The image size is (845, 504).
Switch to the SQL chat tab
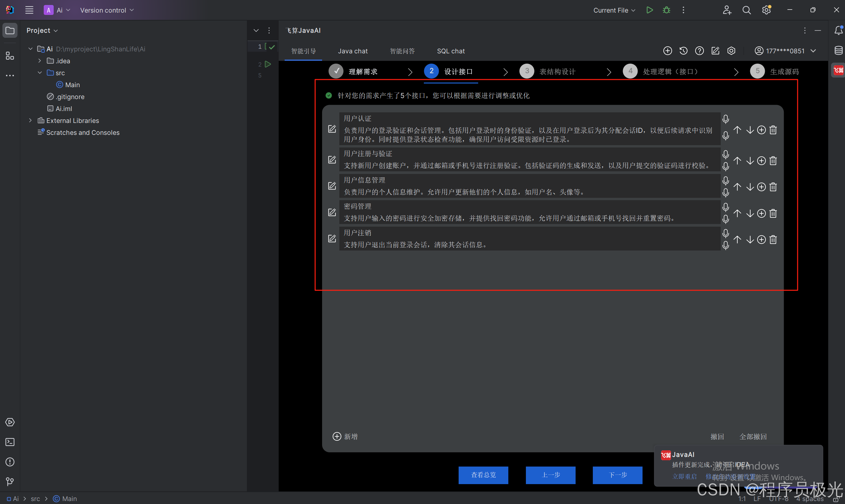451,51
